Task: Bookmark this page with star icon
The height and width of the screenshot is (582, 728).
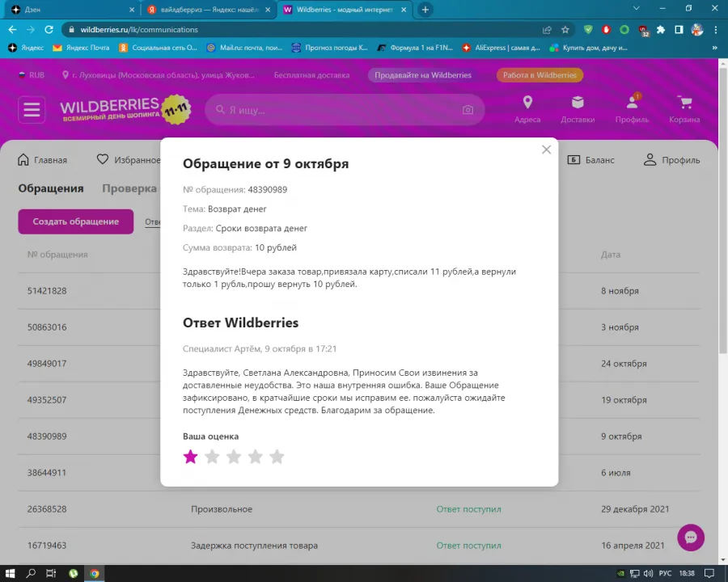Action: pos(565,30)
